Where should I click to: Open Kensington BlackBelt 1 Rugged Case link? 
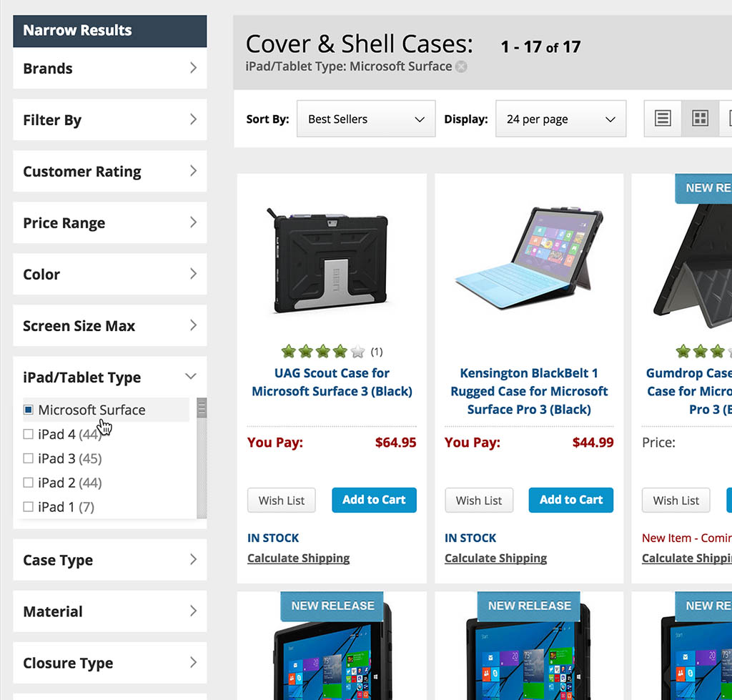[x=529, y=391]
